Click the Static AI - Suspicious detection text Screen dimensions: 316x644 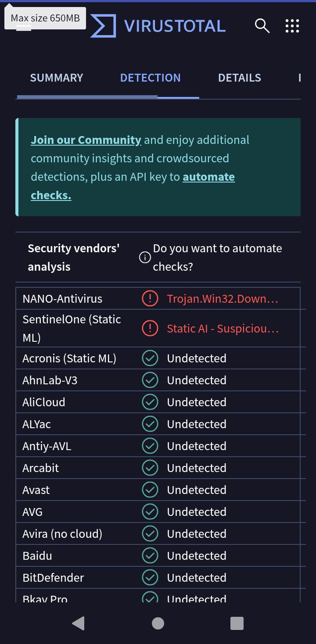tap(223, 329)
